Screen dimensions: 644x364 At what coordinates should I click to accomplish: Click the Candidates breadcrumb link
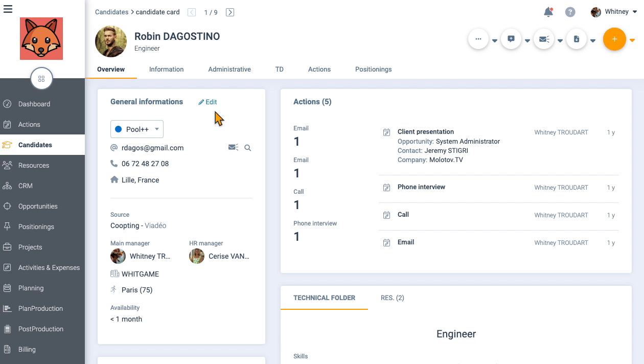[111, 12]
